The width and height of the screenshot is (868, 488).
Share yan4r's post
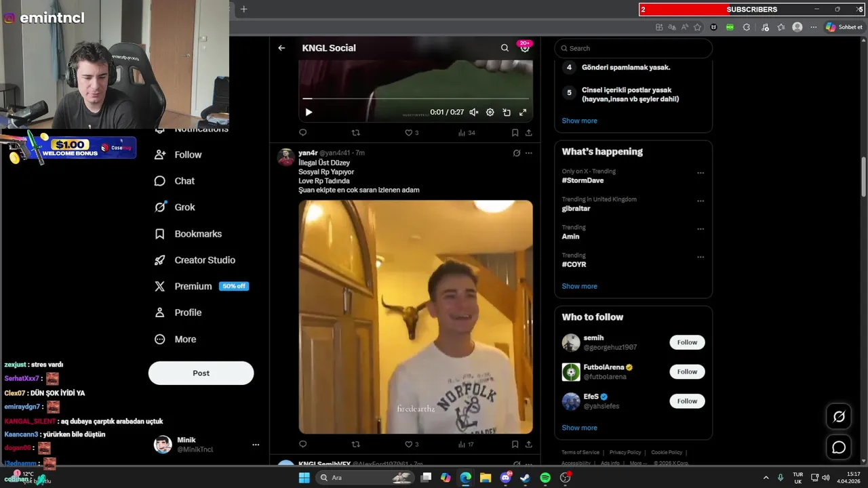point(529,445)
